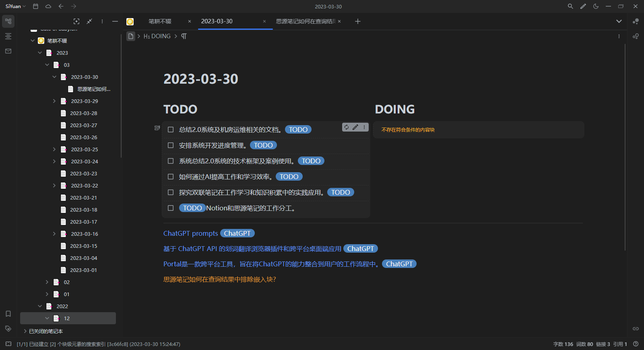The width and height of the screenshot is (644, 350).
Task: Close the 笔耕不辍 tab
Action: coord(190,21)
